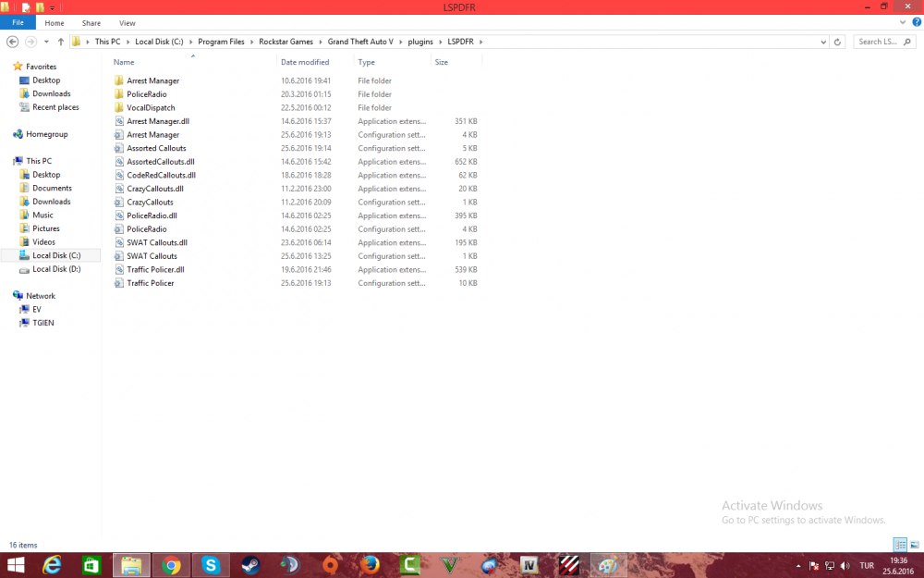
Task: Expand chevron after Program Files breadcrumb
Action: (251, 42)
